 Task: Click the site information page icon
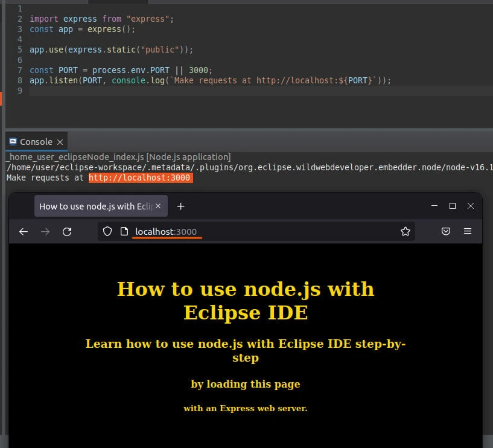124,232
